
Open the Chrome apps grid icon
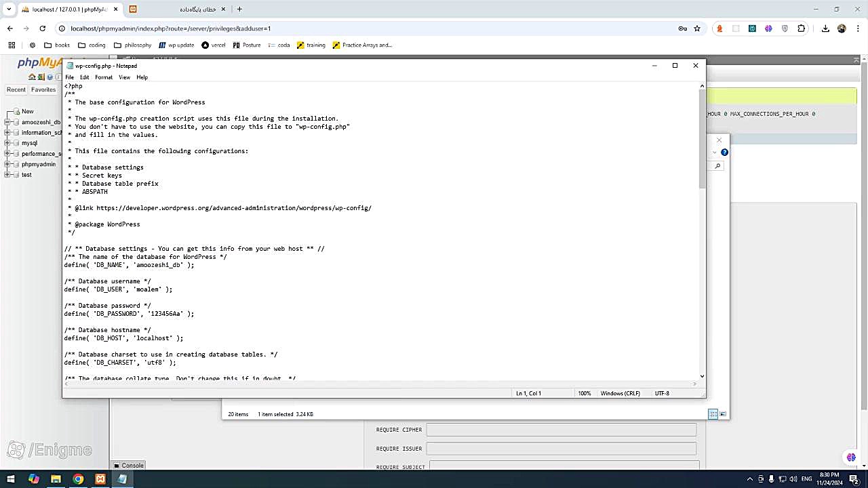coord(12,45)
